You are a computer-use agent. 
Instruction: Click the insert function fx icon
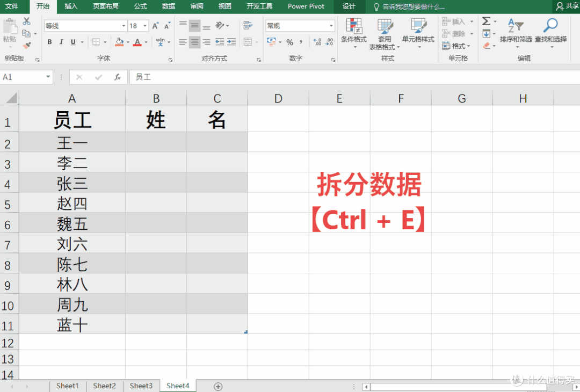click(117, 77)
